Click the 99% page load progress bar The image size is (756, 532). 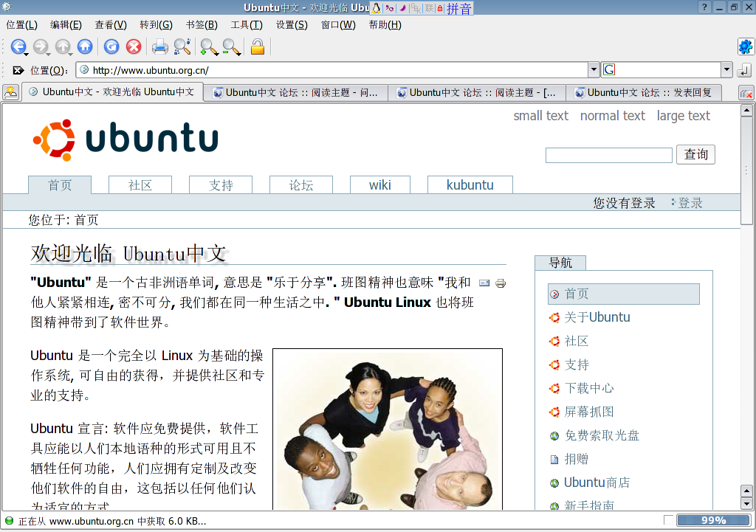click(714, 520)
